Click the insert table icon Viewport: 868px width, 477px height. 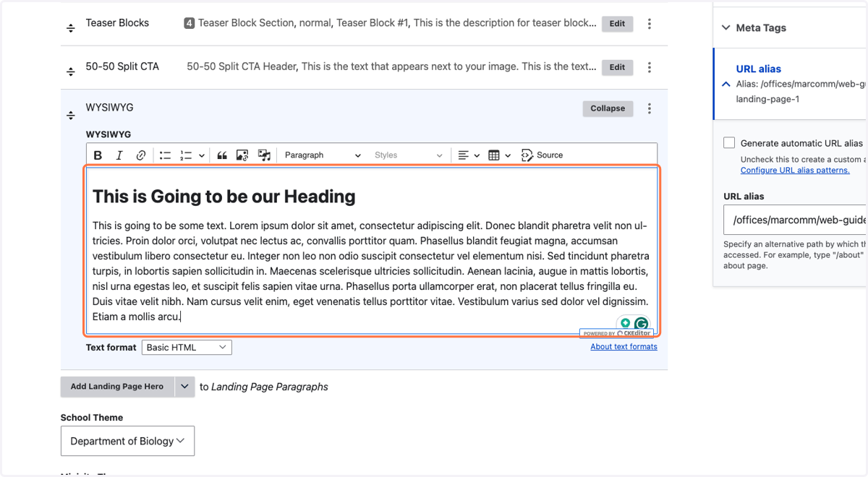[494, 155]
